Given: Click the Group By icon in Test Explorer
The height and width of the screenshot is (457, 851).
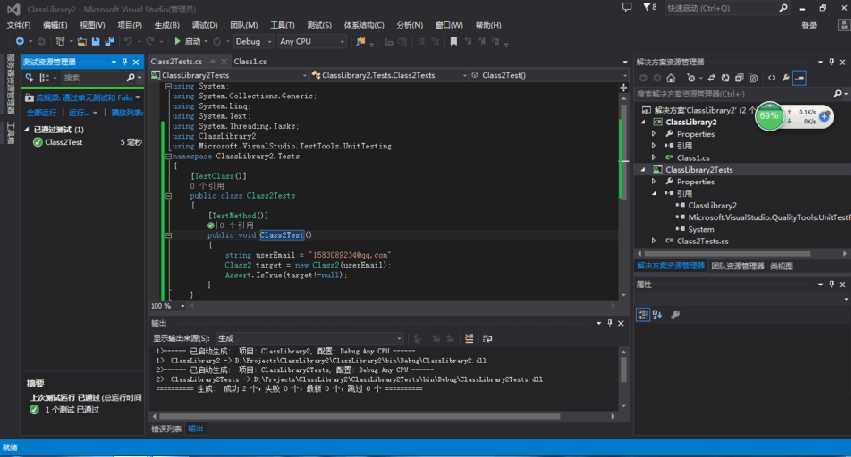Looking at the screenshot, I should pyautogui.click(x=45, y=78).
